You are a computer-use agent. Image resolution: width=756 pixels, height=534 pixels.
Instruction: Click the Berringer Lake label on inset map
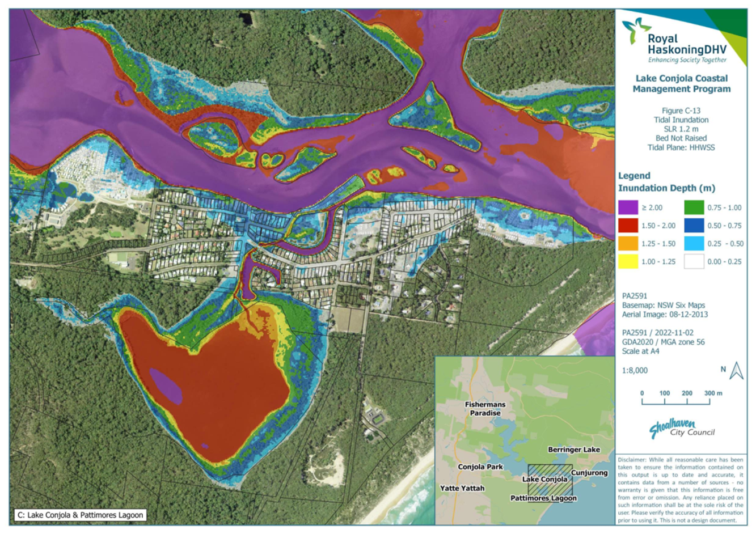(573, 450)
